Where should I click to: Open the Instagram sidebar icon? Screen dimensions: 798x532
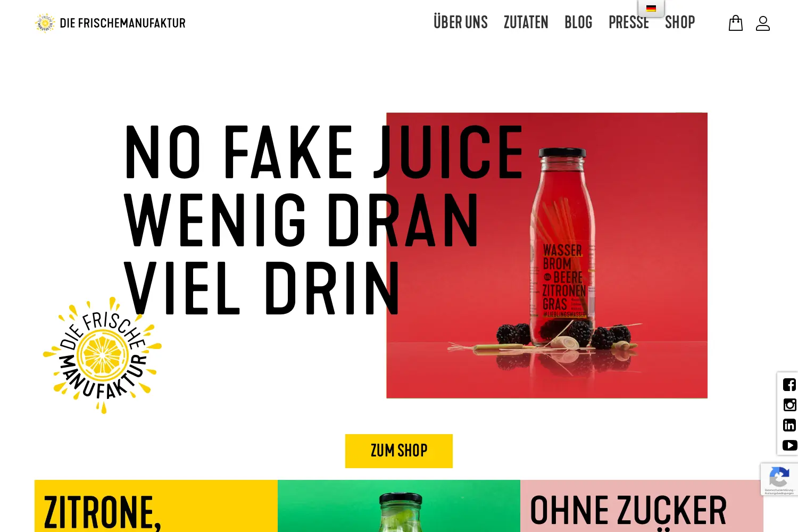[x=789, y=405]
